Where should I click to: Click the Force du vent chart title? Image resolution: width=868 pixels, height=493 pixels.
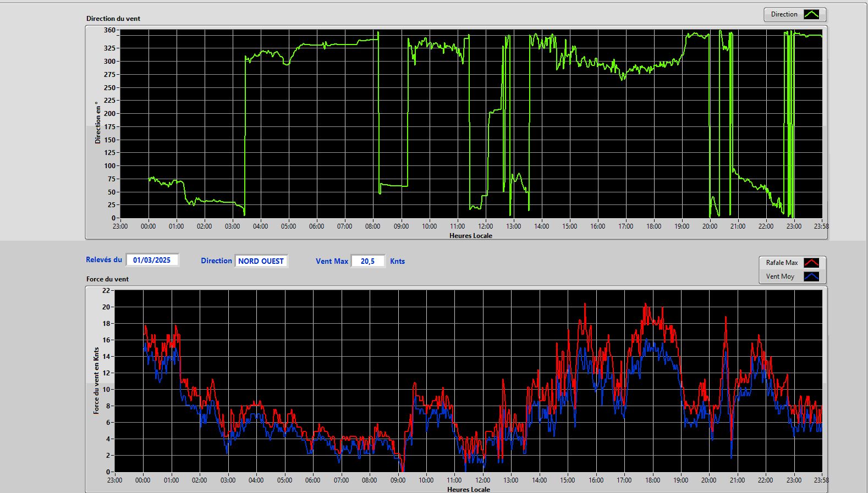point(107,279)
